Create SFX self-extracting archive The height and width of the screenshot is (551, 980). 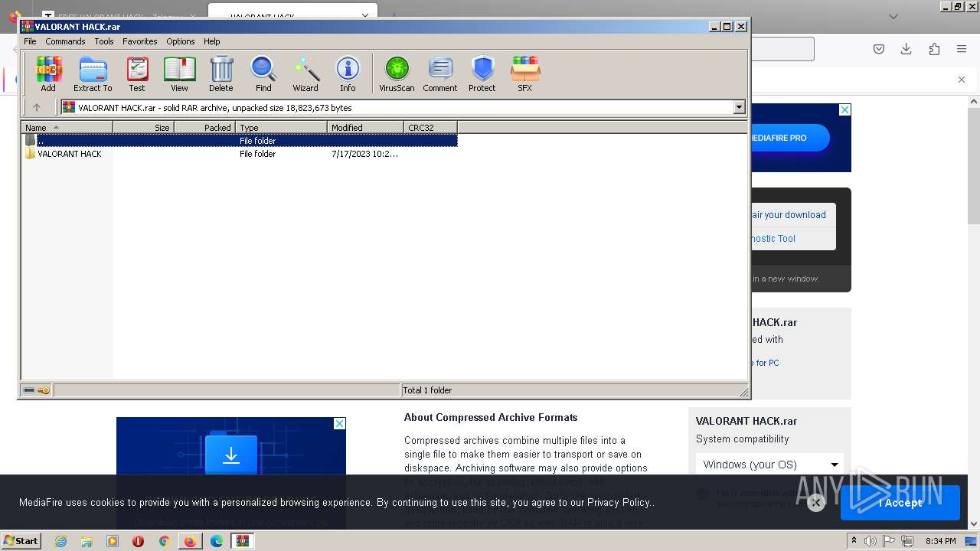525,74
